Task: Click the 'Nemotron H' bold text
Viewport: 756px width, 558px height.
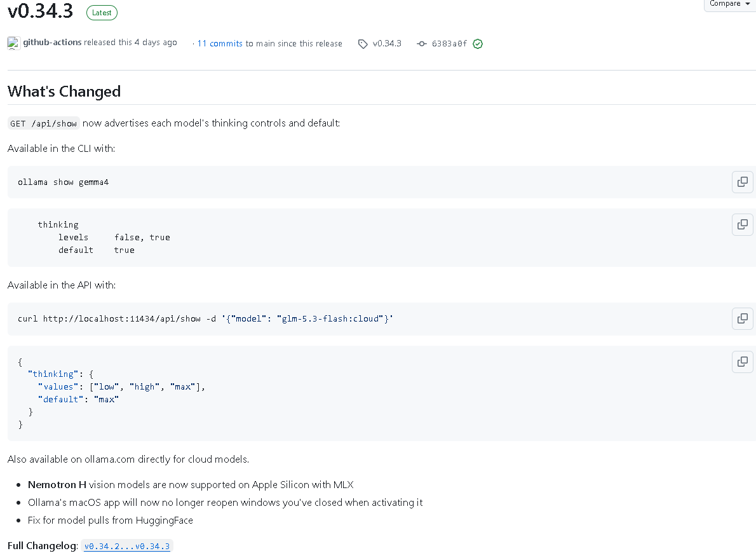Action: coord(57,485)
